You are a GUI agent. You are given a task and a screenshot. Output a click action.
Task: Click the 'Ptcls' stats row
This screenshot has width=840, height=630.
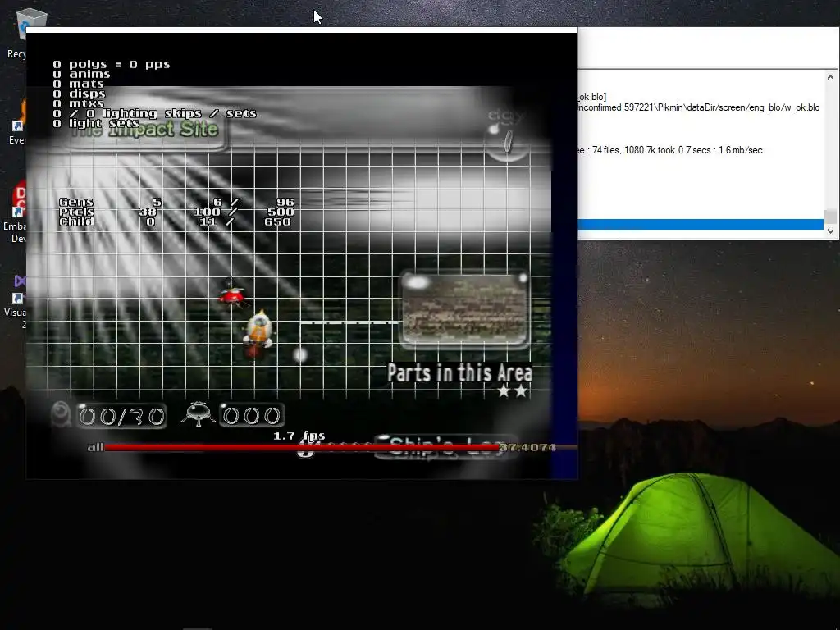pyautogui.click(x=176, y=212)
